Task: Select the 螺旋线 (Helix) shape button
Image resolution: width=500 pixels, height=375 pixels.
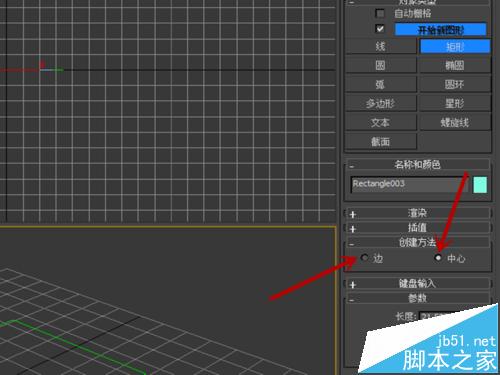Action: pos(455,122)
